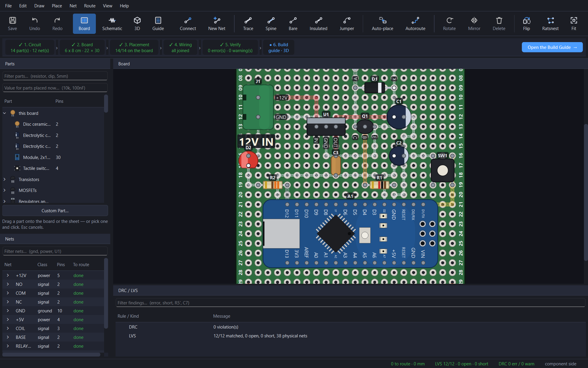Undo the last action
This screenshot has height=368, width=588.
pos(35,24)
